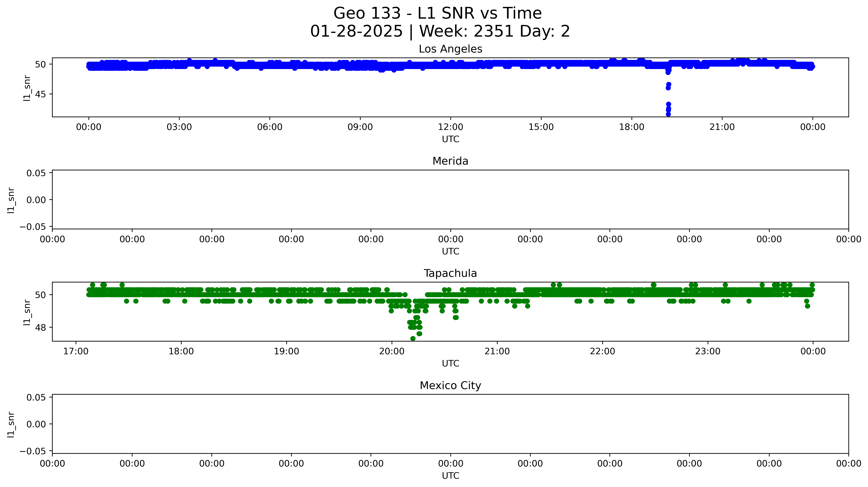
Task: Click the lowest green SNR point in the Tapachula plot
Action: 413,338
